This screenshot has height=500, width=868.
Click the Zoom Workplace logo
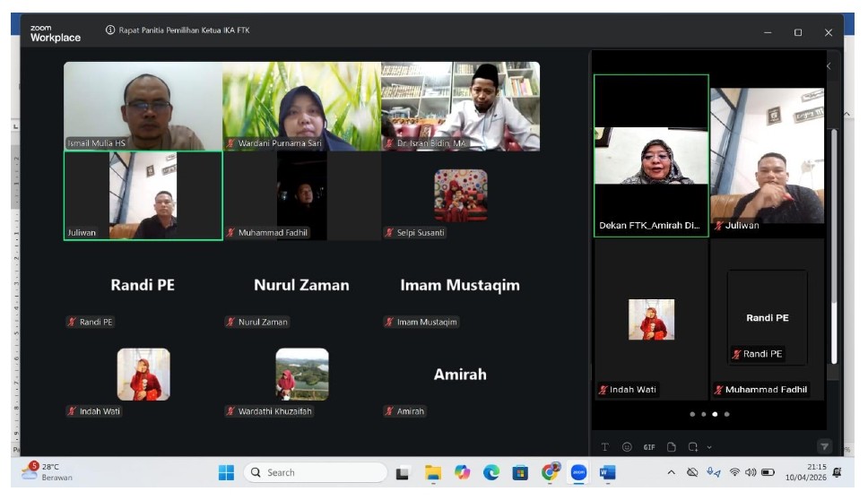[x=55, y=33]
